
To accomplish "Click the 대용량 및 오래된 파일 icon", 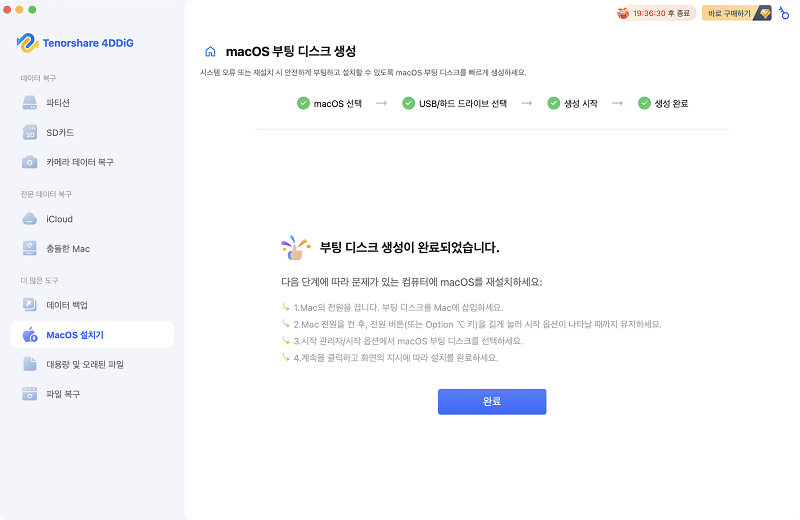I will click(x=30, y=364).
